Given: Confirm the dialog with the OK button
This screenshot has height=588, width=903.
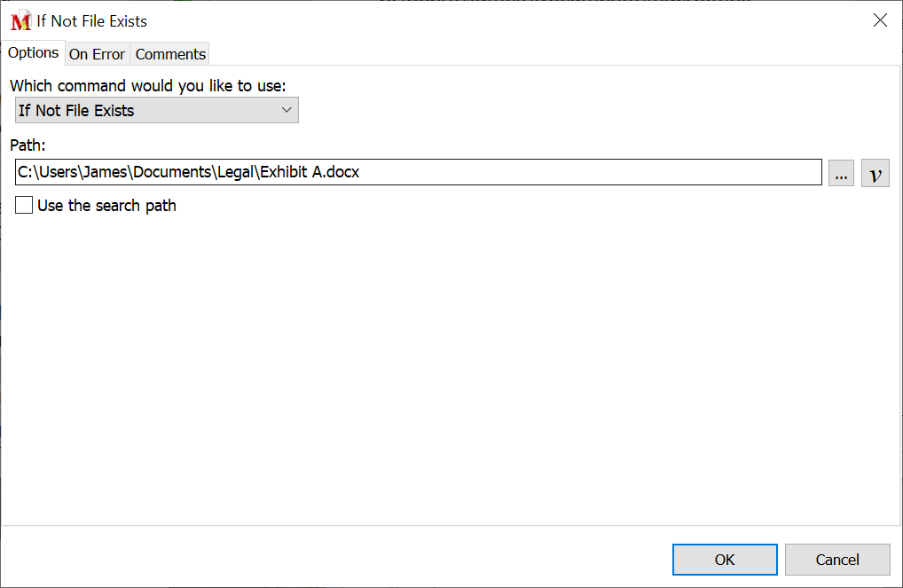Looking at the screenshot, I should pos(724,560).
